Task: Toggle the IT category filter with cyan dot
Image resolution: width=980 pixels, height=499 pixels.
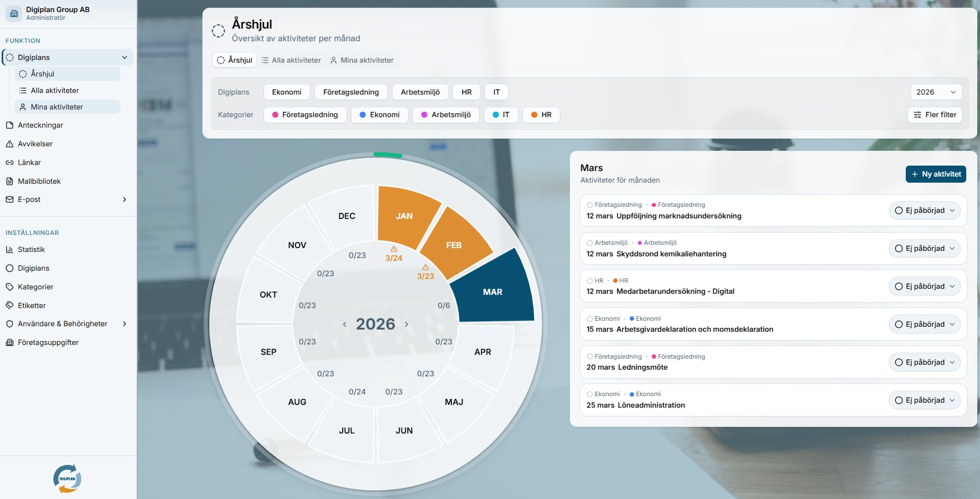Action: [500, 115]
